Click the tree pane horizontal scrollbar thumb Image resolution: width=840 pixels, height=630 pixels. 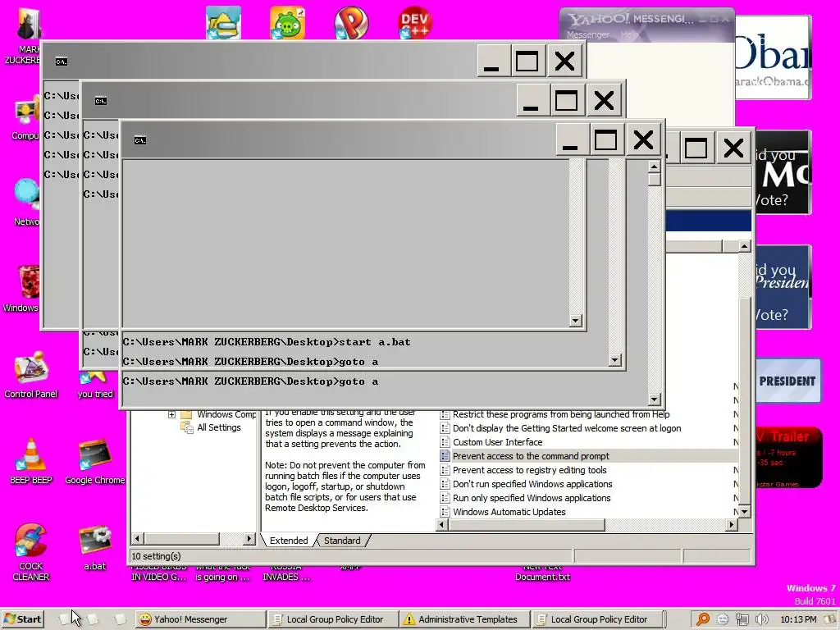pyautogui.click(x=181, y=538)
